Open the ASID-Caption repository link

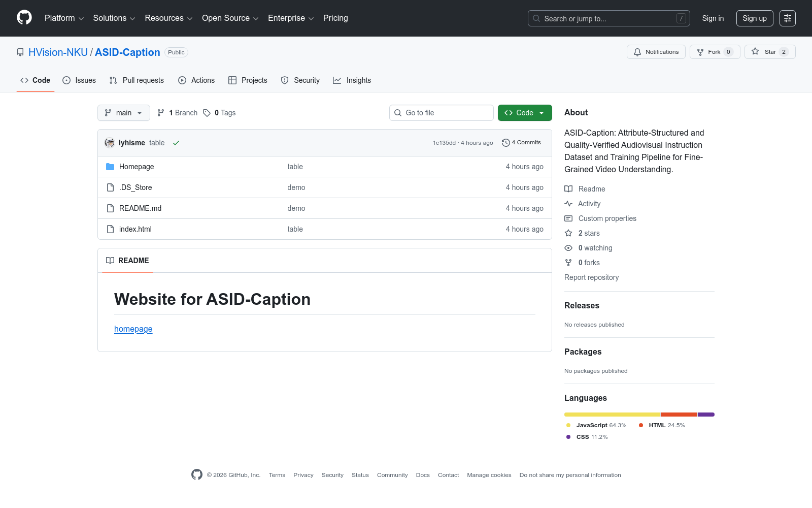click(127, 52)
